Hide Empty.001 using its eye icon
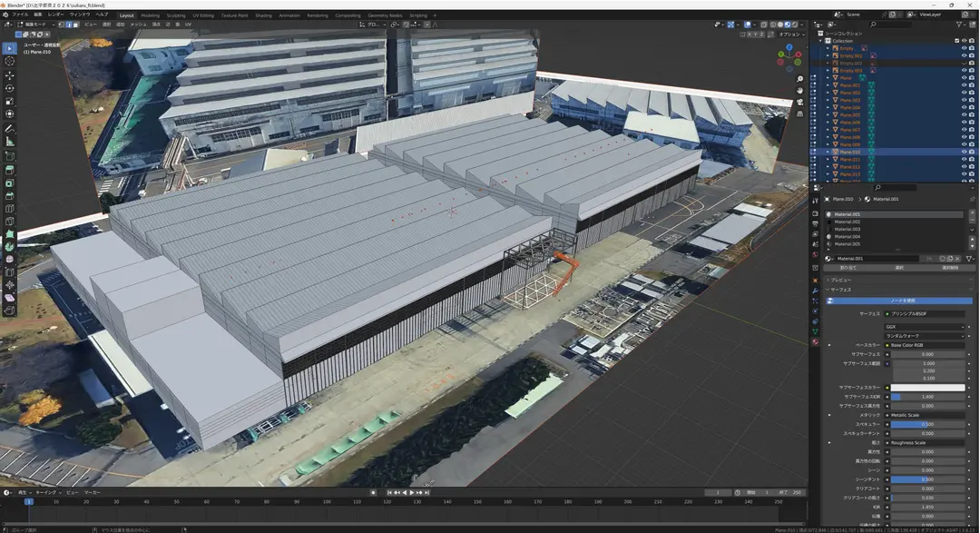980x533 pixels. 964,55
